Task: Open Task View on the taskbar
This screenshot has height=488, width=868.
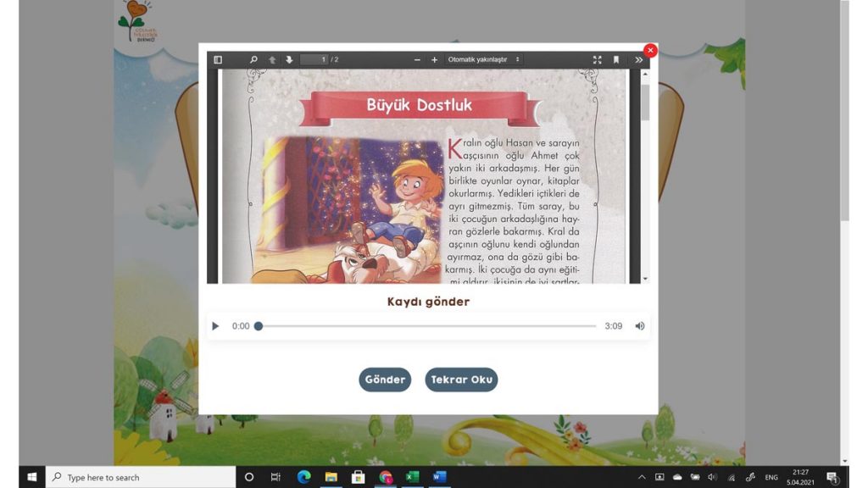Action: pos(275,477)
